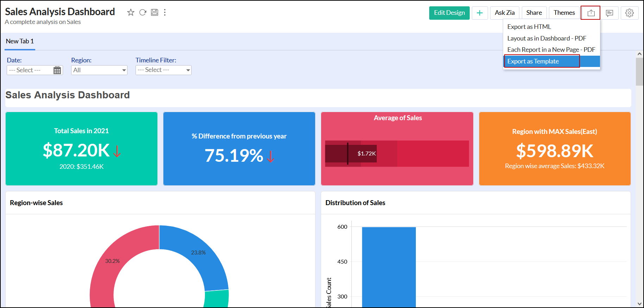Select Export as HTML option
Viewport: 644px width, 308px height.
click(x=529, y=27)
